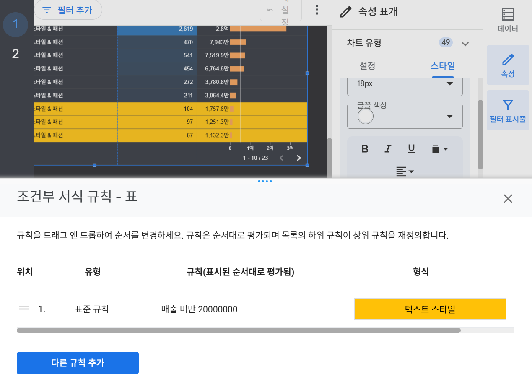532x392 pixels.
Task: Open the 필터 표시줄 panel
Action: click(x=508, y=111)
